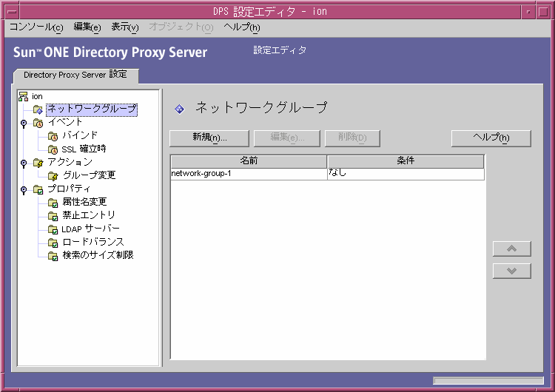Image resolution: width=555 pixels, height=392 pixels.
Task: Collapse the アクション tree node
Action: coord(24,163)
